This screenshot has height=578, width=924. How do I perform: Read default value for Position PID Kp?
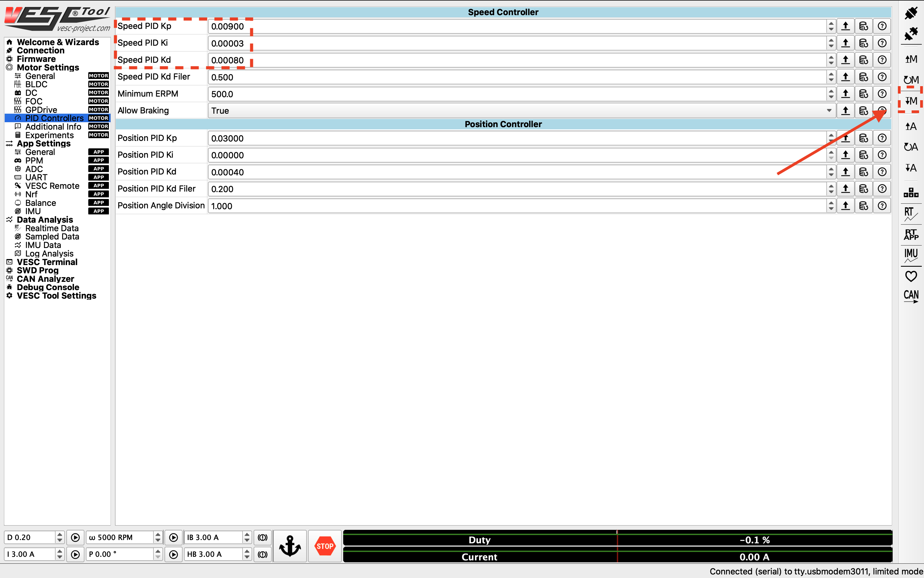(x=864, y=138)
